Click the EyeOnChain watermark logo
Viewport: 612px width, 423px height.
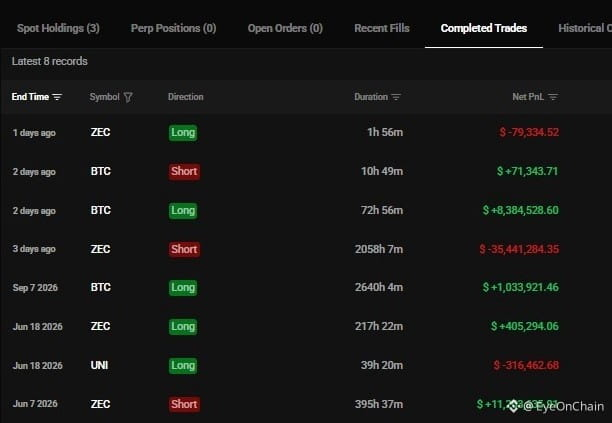coord(513,406)
